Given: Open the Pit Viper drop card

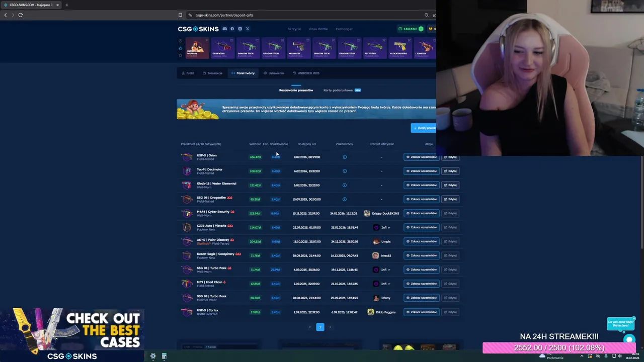Looking at the screenshot, I should (375, 48).
